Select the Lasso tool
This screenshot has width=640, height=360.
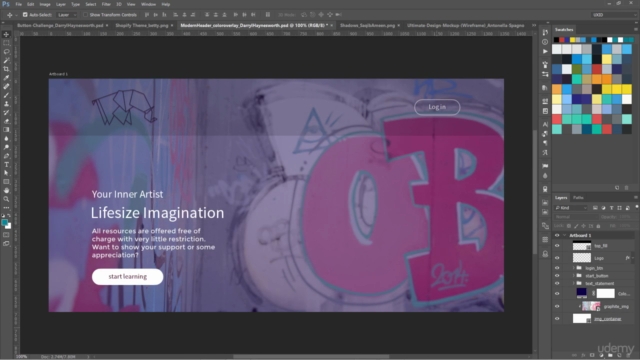pyautogui.click(x=6, y=52)
